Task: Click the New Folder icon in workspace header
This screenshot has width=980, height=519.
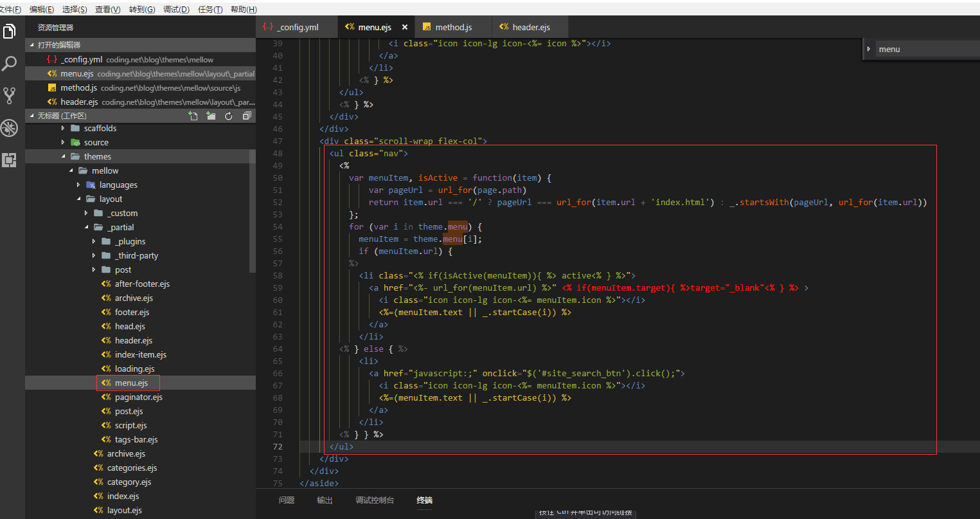Action: coord(211,116)
